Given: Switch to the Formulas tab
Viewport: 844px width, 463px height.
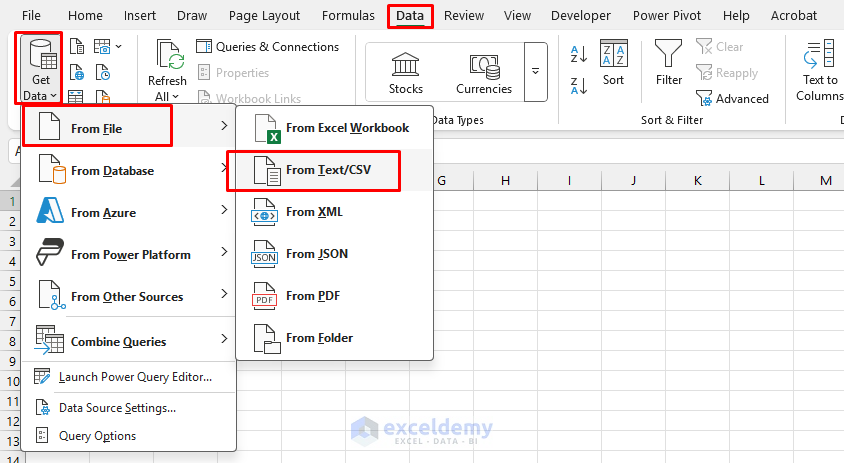Looking at the screenshot, I should pyautogui.click(x=348, y=16).
